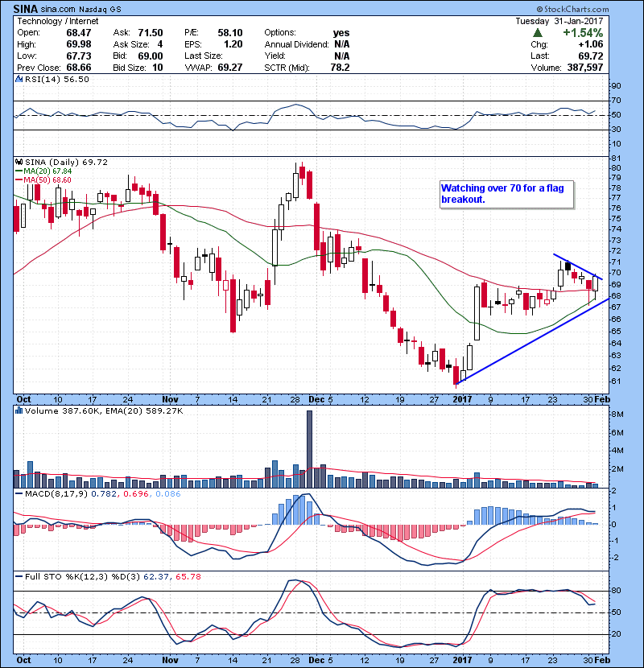644x668 pixels.
Task: Click the Ask Size label
Action: (x=131, y=45)
